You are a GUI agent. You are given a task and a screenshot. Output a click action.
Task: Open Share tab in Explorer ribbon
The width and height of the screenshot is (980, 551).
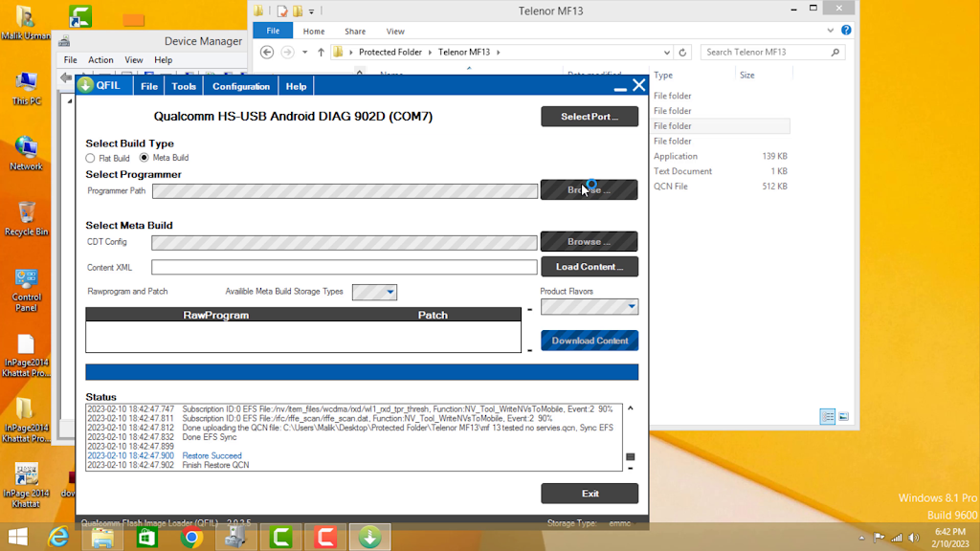[x=355, y=32]
